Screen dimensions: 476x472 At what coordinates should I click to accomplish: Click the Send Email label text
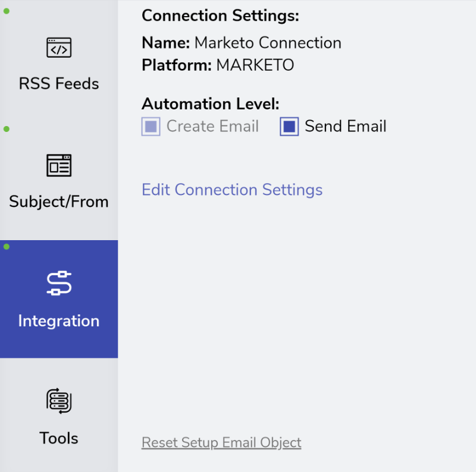click(x=346, y=126)
